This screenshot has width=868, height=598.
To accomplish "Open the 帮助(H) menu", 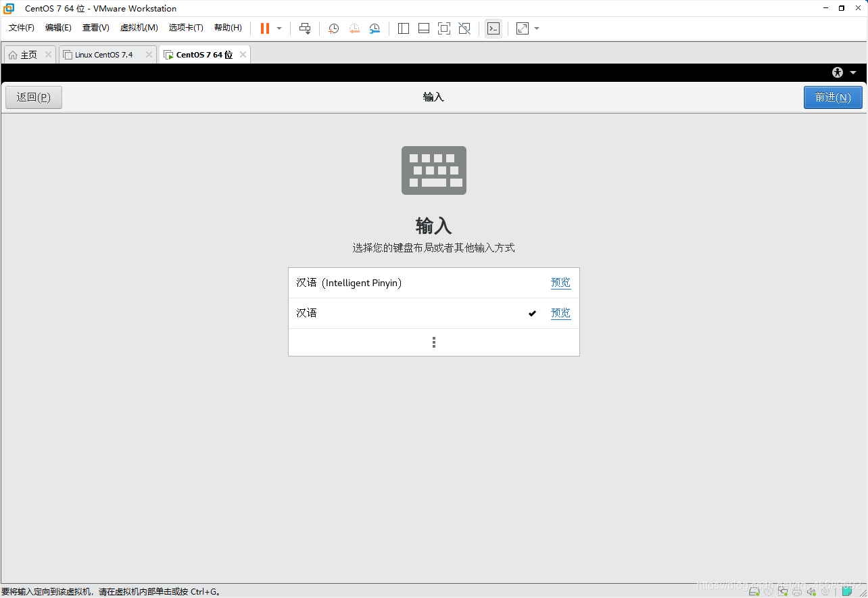I will pos(228,28).
